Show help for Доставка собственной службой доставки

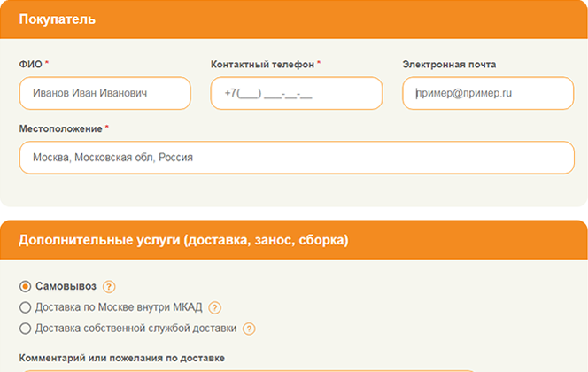coord(250,329)
